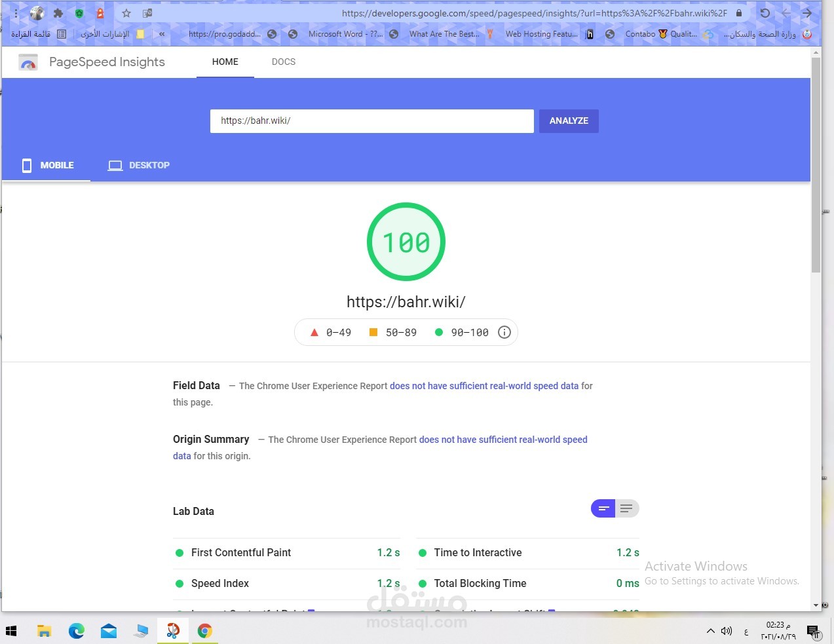
Task: Switch Lab Data to the expanded view
Action: point(627,508)
